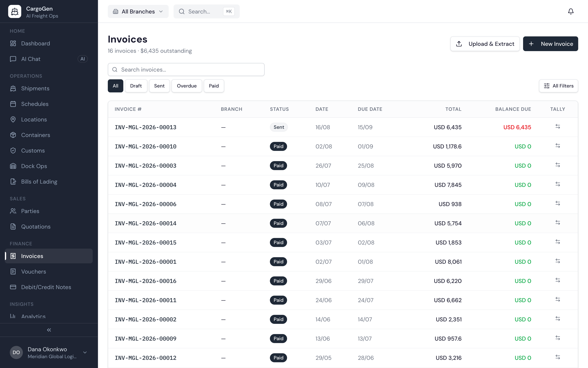Open Customs page in sidebar
Image resolution: width=588 pixels, height=368 pixels.
(x=49, y=151)
